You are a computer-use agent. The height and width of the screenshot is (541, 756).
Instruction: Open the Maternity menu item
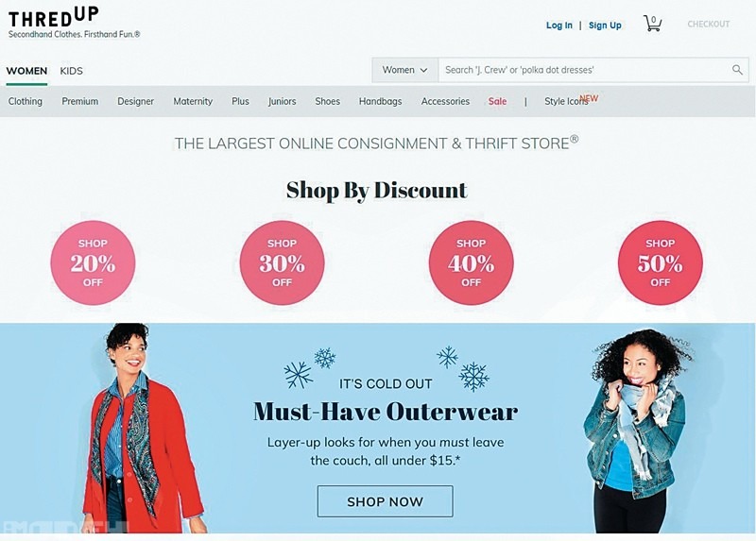click(x=193, y=101)
